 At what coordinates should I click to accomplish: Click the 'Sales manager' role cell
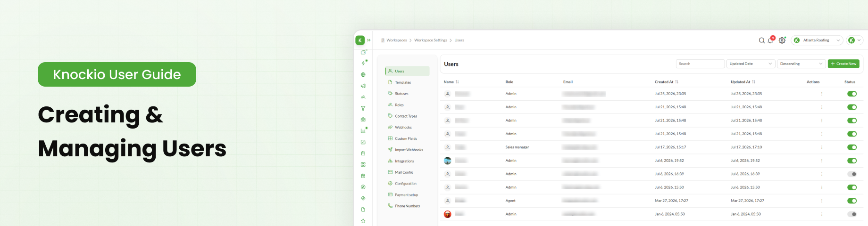click(x=517, y=147)
